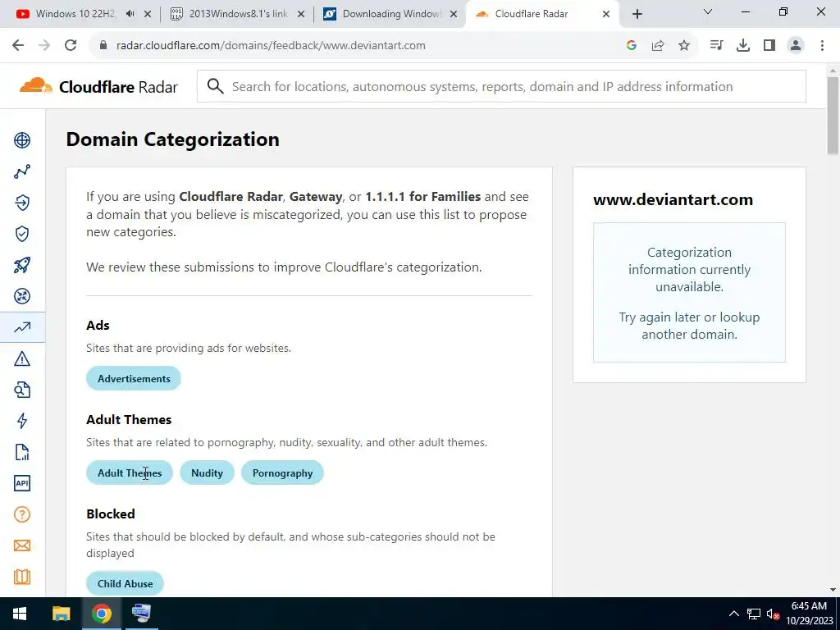Viewport: 840px width, 630px height.
Task: Click the sidebar arrow-into-circle icon
Action: click(x=22, y=203)
